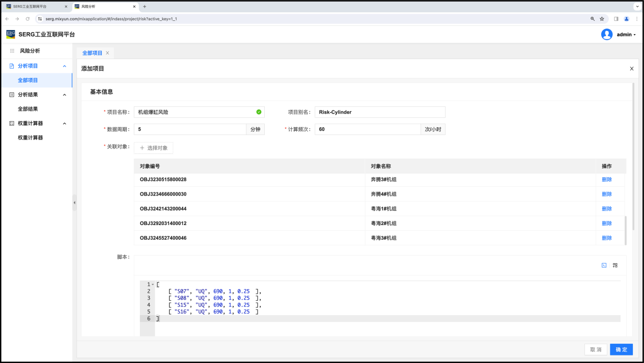Screen dimensions: 644x363
Task: Click the admin user avatar icon
Action: click(606, 35)
